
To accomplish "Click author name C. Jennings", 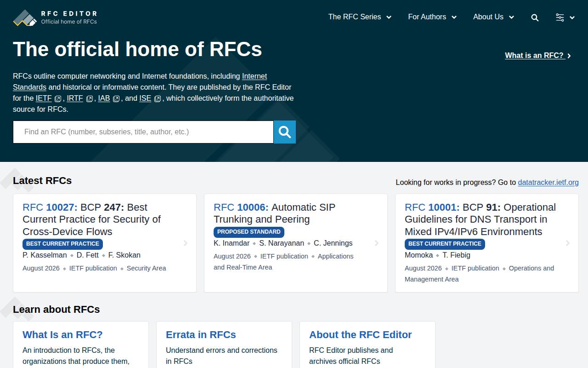I will coord(333,243).
